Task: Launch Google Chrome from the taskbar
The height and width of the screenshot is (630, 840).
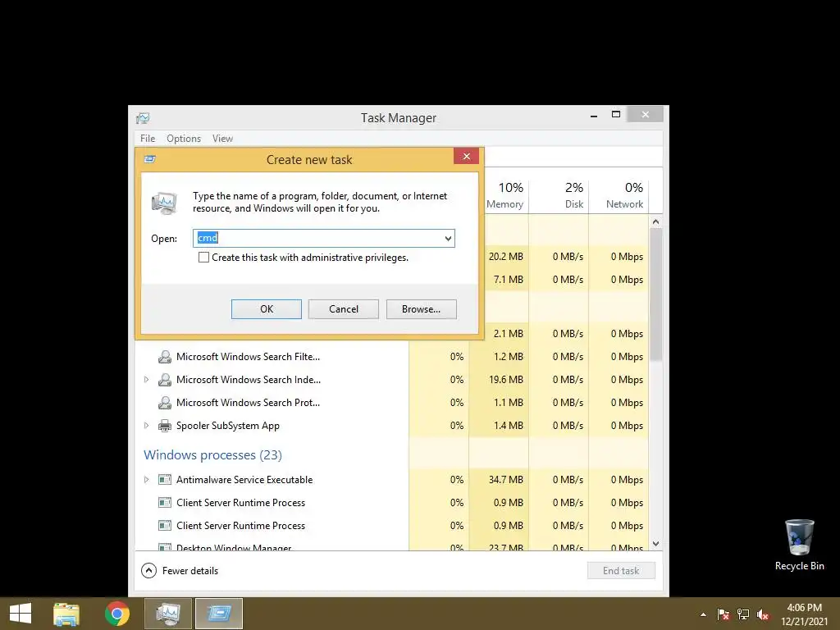Action: [117, 614]
